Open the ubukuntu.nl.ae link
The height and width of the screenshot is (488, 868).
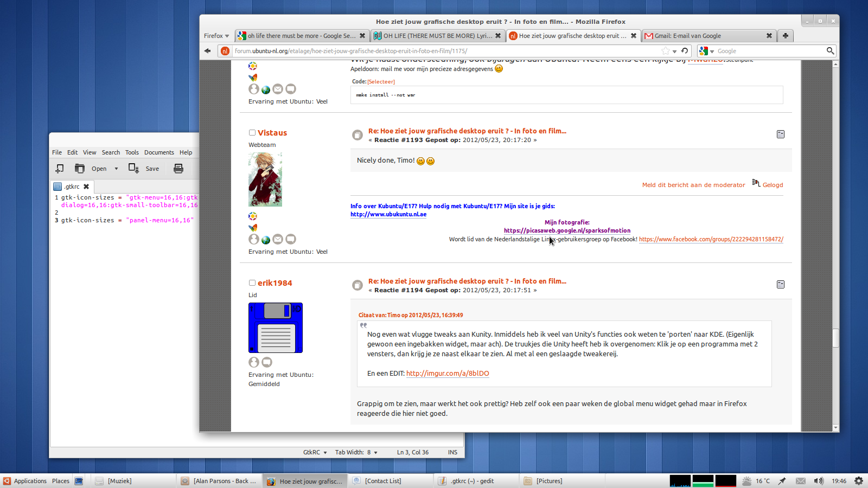(x=388, y=214)
